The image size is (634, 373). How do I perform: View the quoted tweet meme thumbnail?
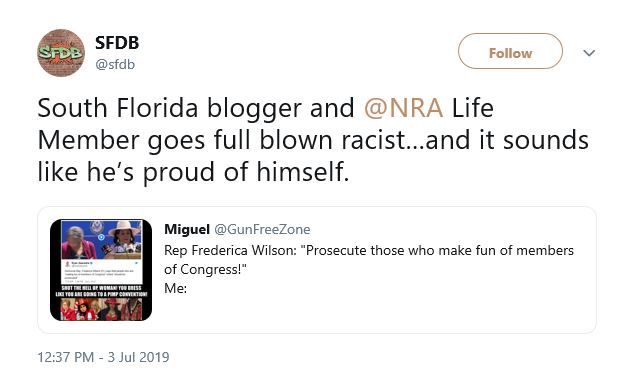[101, 270]
